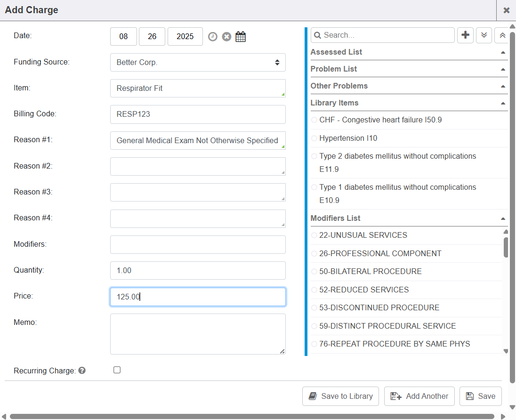The width and height of the screenshot is (516, 420).
Task: Expand the Assessed List section
Action: tap(503, 52)
